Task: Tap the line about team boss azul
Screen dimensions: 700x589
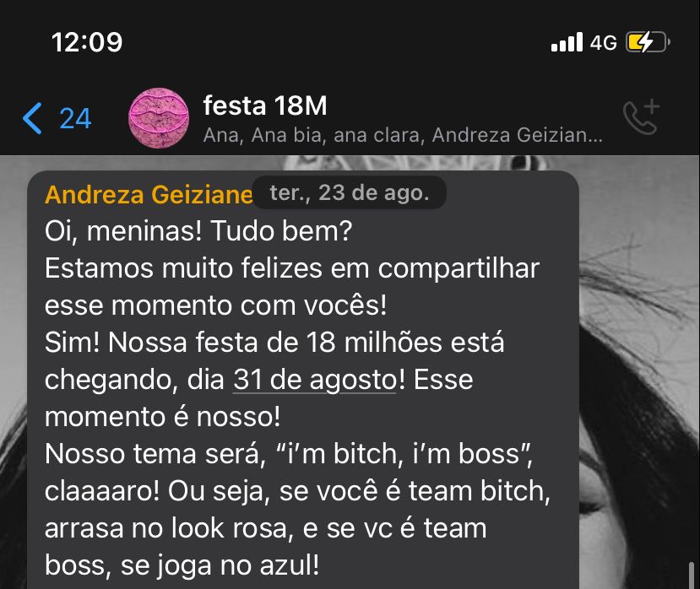Action: pos(182,566)
